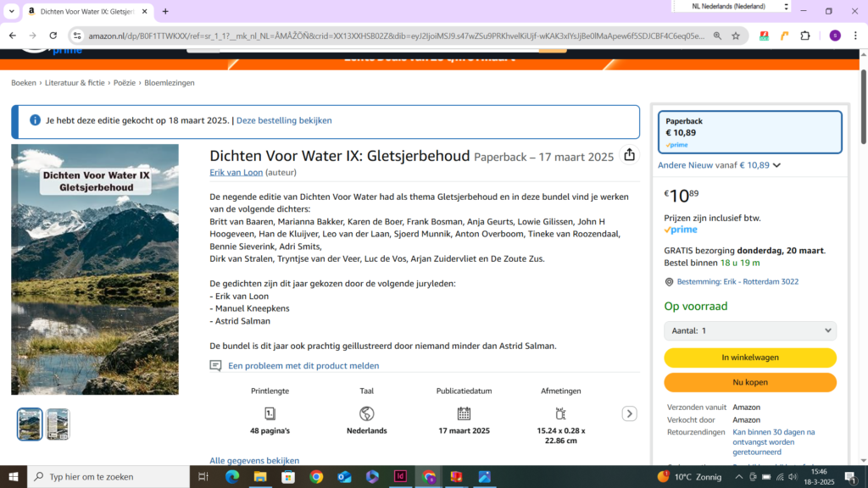The width and height of the screenshot is (868, 488).
Task: Navigate to the Poëzie breadcrumb
Action: click(125, 83)
